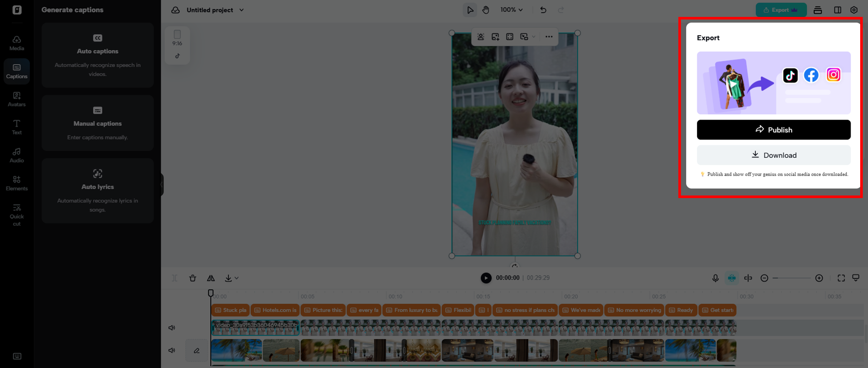
Task: Toggle the timeline magnet snapping button
Action: (x=732, y=278)
